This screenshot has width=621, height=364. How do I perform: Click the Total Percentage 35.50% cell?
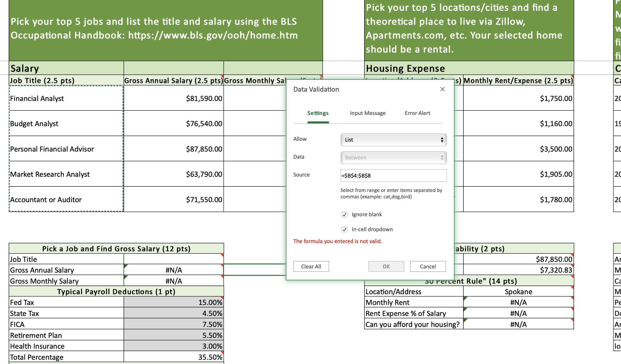(173, 357)
